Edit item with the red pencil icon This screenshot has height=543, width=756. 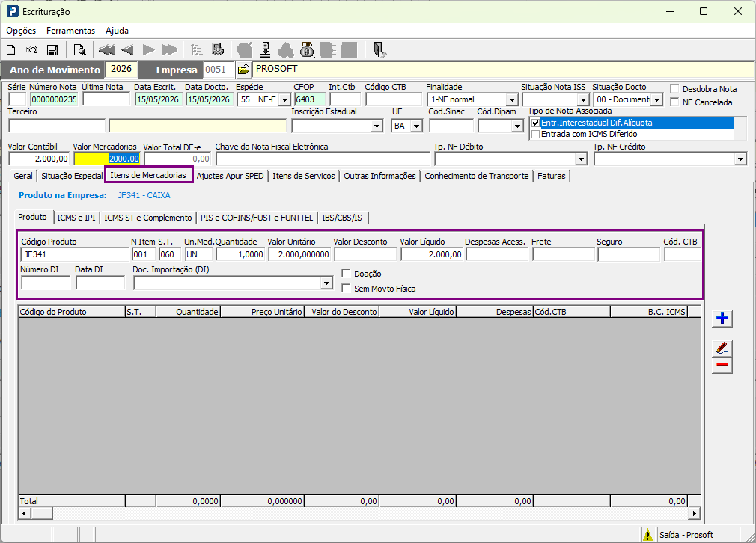[x=722, y=348]
